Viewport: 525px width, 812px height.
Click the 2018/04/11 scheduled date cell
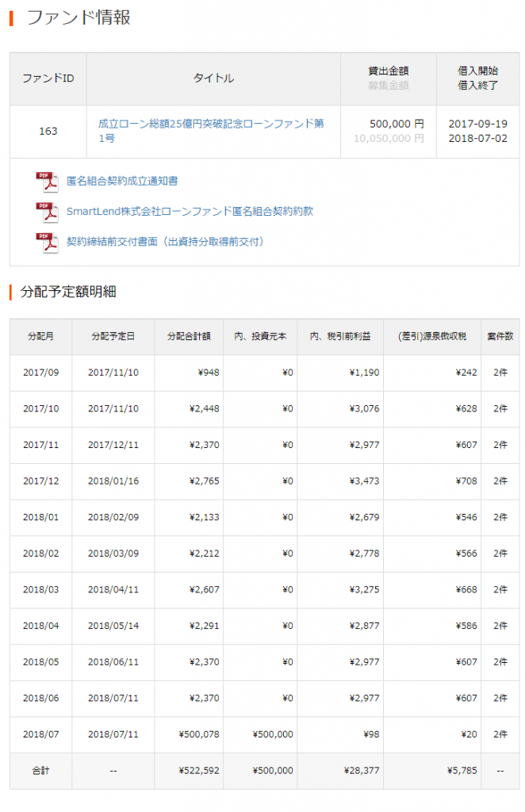(x=113, y=590)
